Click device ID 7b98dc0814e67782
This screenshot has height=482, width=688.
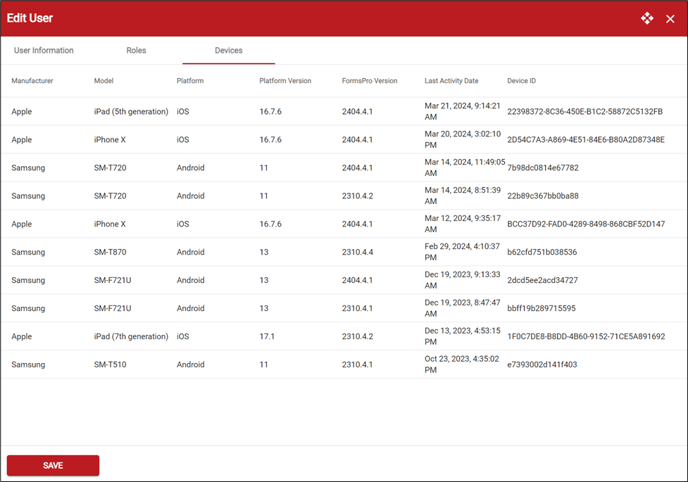click(543, 168)
